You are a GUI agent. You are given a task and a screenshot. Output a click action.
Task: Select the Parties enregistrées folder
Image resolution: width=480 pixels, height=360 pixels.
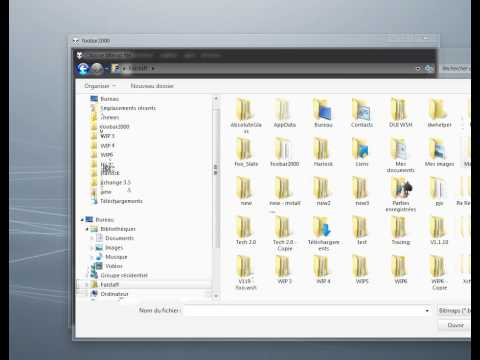[x=400, y=194]
